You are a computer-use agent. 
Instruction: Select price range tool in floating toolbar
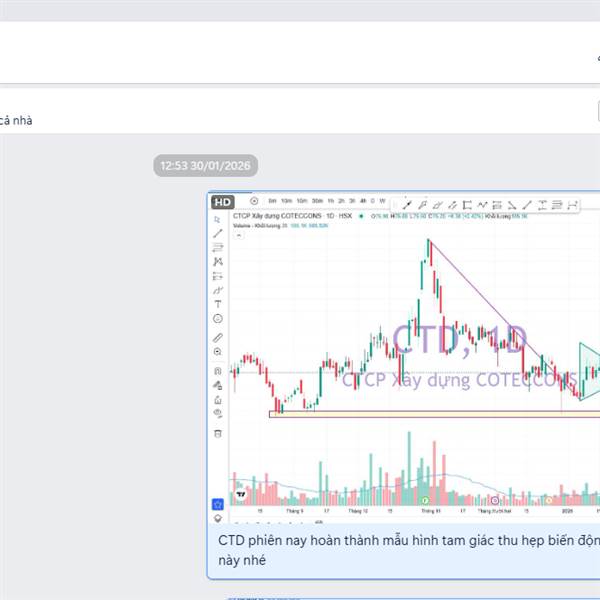point(542,205)
